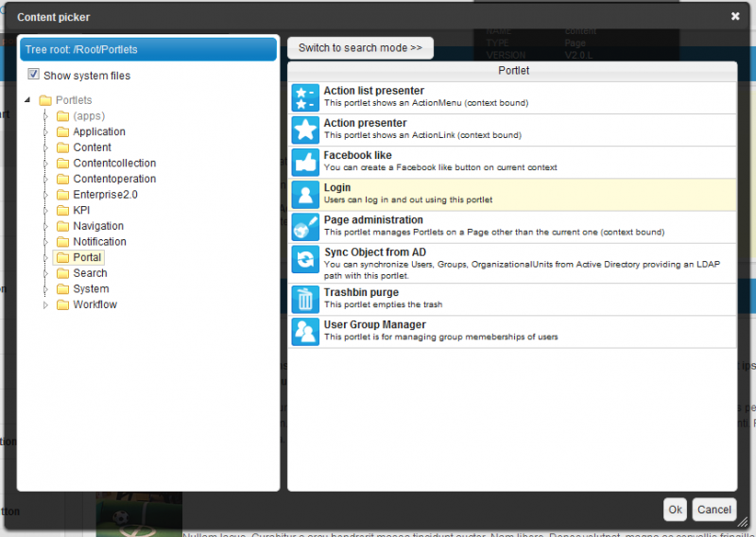
Task: Grab the dialog resize handle corner
Action: [743, 522]
